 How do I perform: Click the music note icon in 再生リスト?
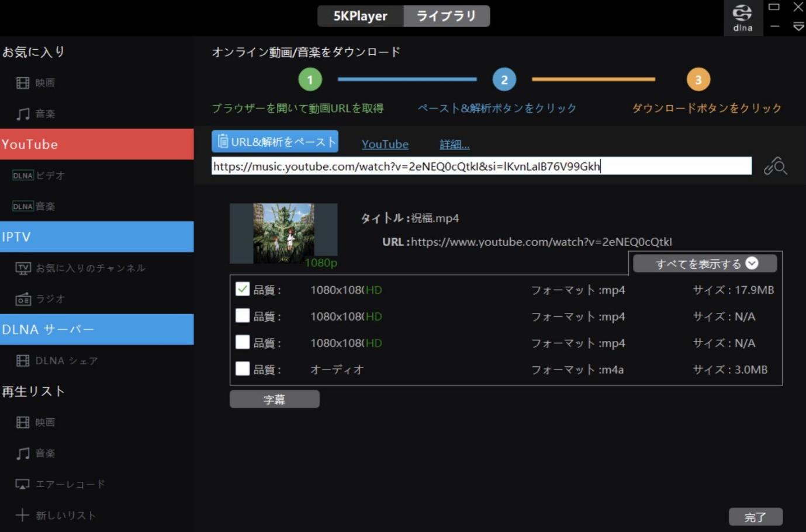click(23, 453)
